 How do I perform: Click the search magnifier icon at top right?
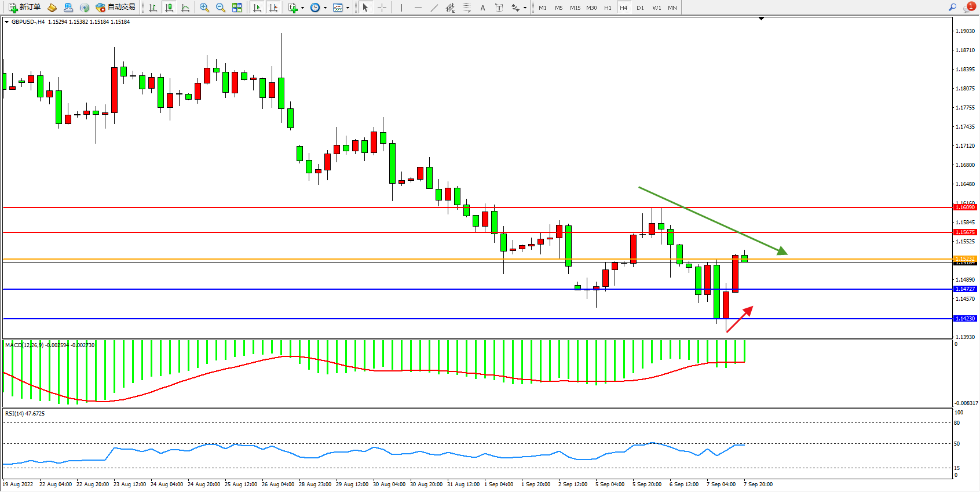click(952, 8)
